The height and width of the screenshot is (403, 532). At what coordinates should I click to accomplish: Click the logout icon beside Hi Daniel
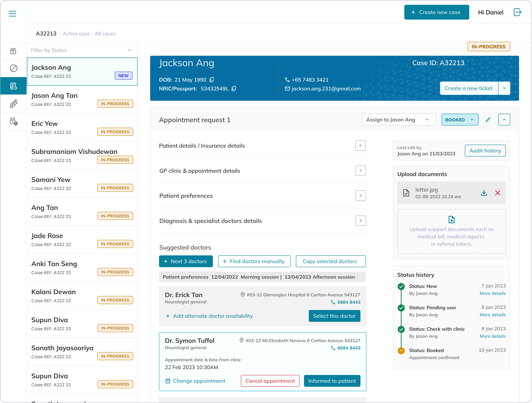click(x=517, y=12)
